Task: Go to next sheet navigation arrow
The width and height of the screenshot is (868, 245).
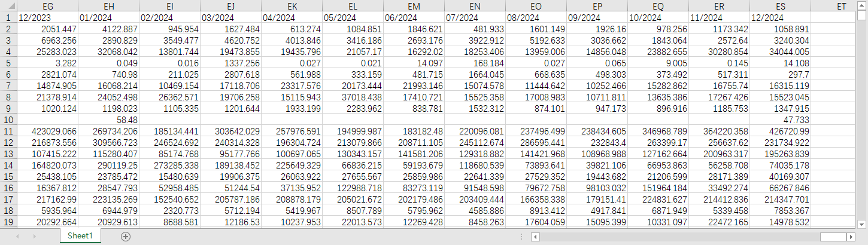Action: 35,237
